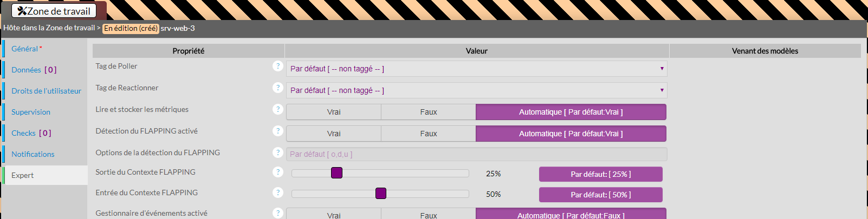Image resolution: width=868 pixels, height=219 pixels.
Task: Open the Tag de Poller dropdown
Action: tap(476, 69)
